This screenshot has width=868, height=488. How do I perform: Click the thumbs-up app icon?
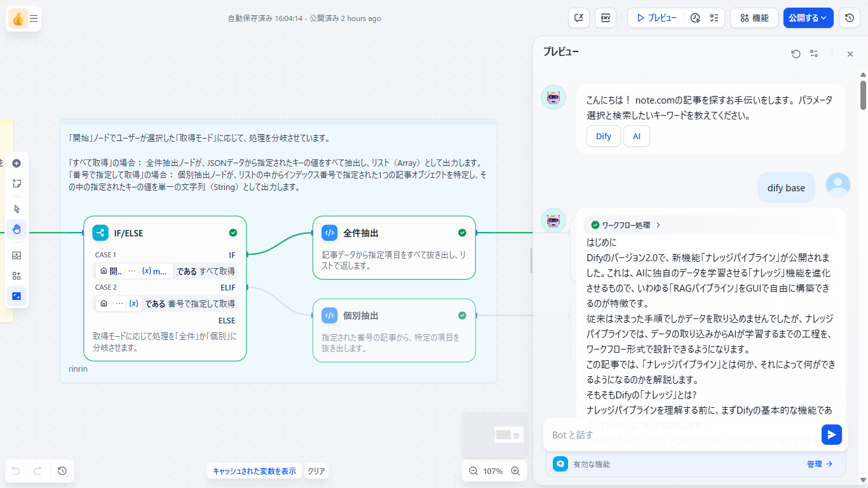tap(18, 18)
